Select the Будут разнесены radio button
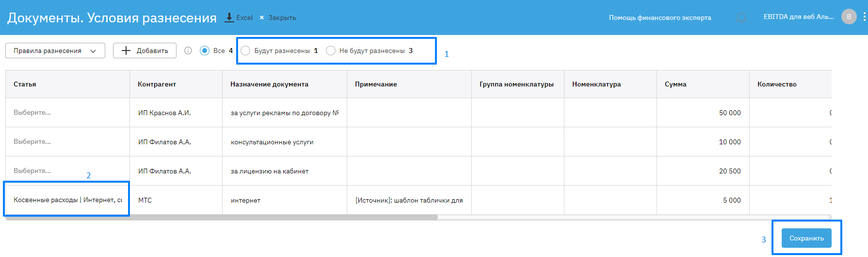 pos(246,51)
